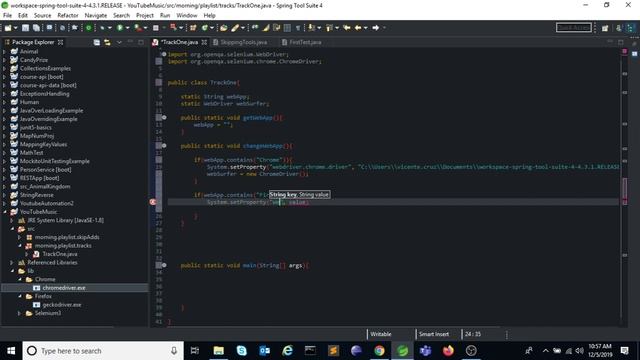Click the New Java Package icon

(193, 28)
